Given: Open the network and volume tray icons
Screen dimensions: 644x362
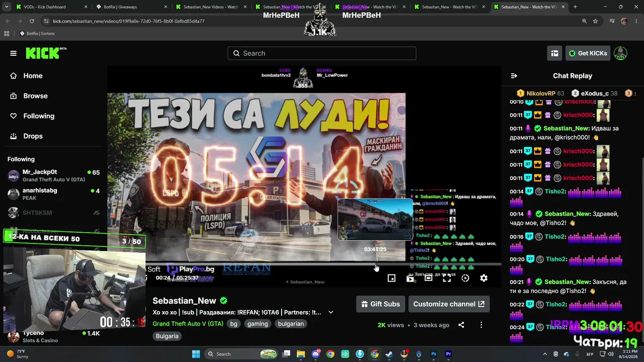Looking at the screenshot, I should [x=606, y=354].
